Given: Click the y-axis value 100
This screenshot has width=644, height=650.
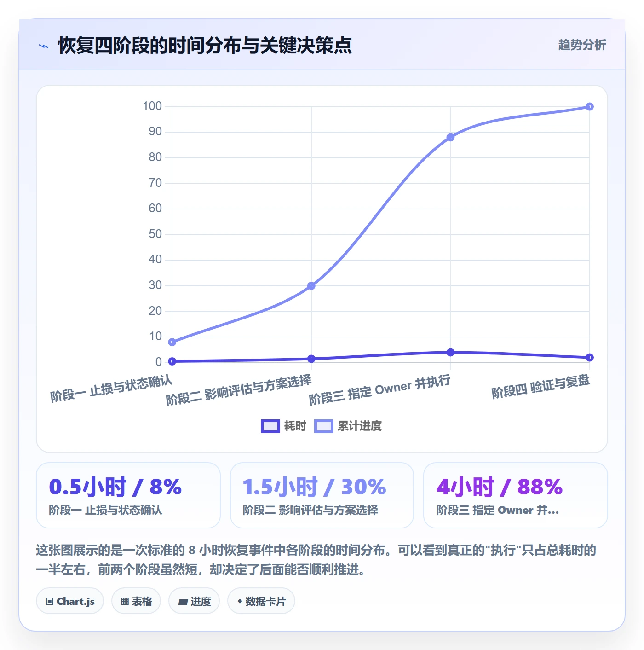Looking at the screenshot, I should point(152,106).
